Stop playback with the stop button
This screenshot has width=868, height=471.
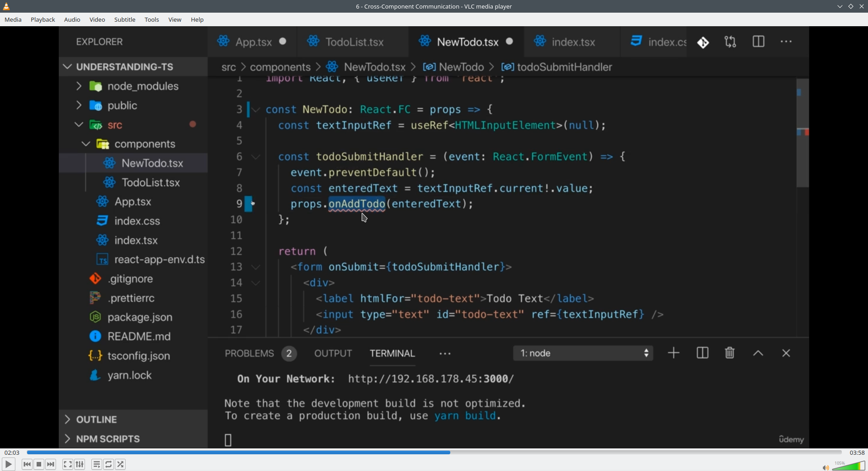pos(39,464)
